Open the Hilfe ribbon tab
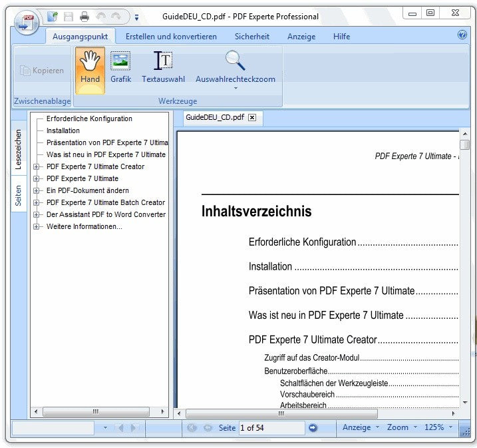The height and width of the screenshot is (448, 477). pyautogui.click(x=342, y=37)
